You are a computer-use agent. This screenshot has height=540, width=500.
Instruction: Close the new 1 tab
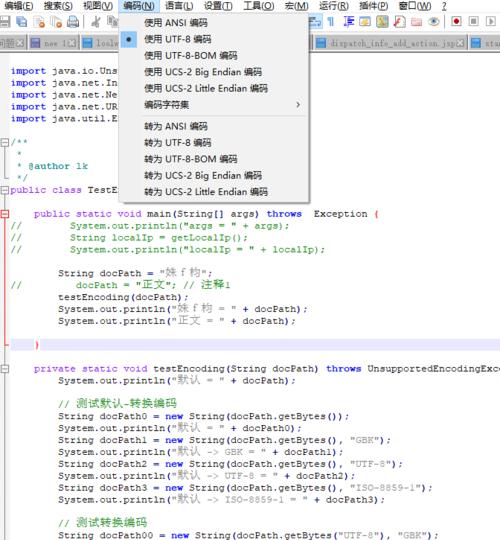click(x=73, y=43)
